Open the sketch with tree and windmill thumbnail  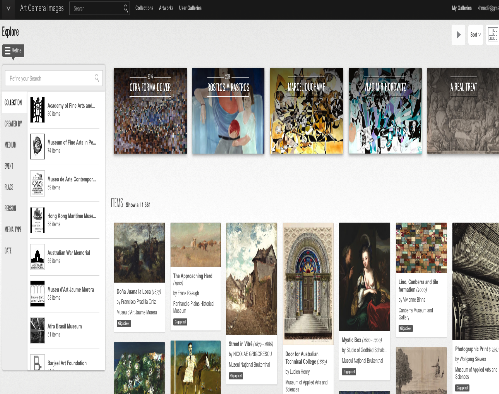421,370
